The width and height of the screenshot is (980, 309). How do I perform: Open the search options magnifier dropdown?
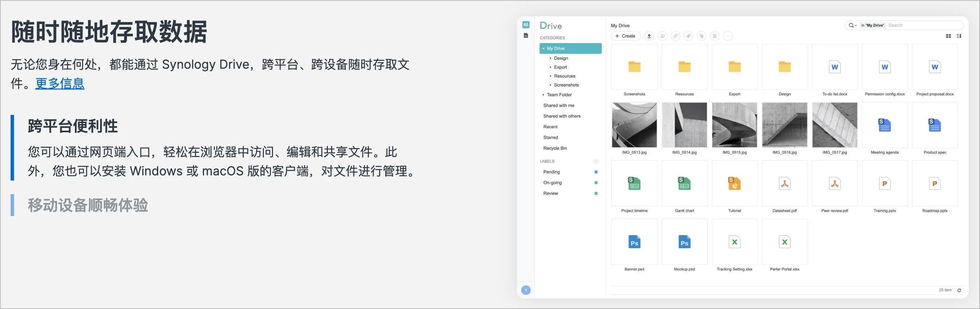tap(853, 25)
